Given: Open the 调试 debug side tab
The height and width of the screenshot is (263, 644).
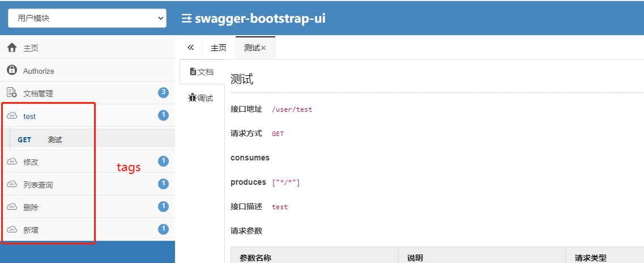Looking at the screenshot, I should [x=202, y=98].
